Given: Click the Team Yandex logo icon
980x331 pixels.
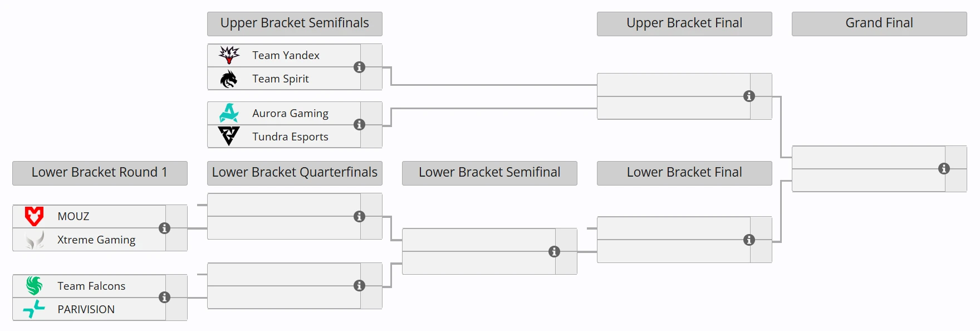Looking at the screenshot, I should point(229,55).
